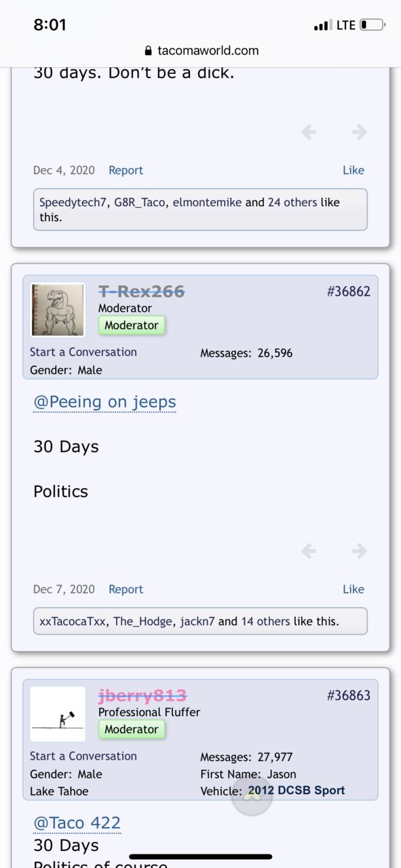Open the 2012 DCSB Sport vehicle link
The height and width of the screenshot is (868, 401).
[297, 790]
